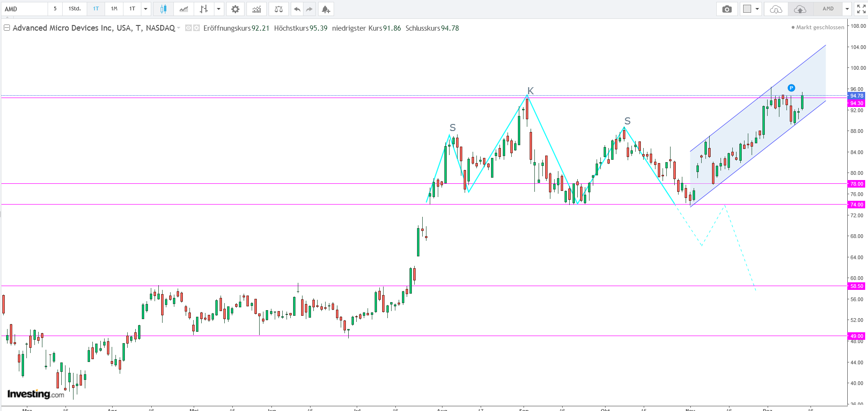Open the saved layouts dropdown arrow
The width and height of the screenshot is (868, 411).
(847, 9)
